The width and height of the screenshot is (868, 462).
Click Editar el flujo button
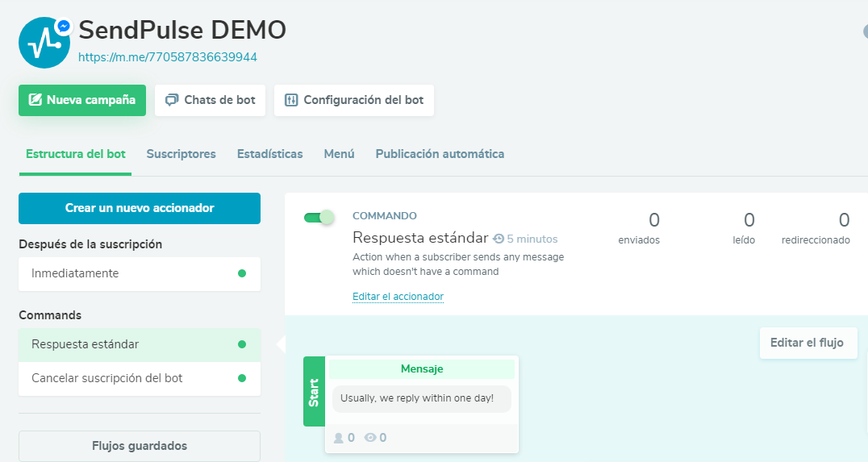click(808, 343)
